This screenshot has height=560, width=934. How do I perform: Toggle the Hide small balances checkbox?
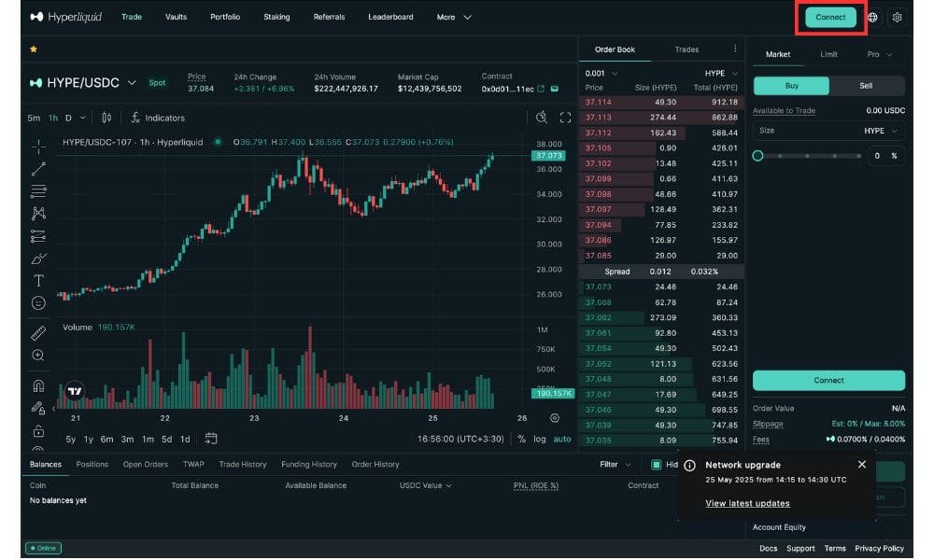click(656, 465)
